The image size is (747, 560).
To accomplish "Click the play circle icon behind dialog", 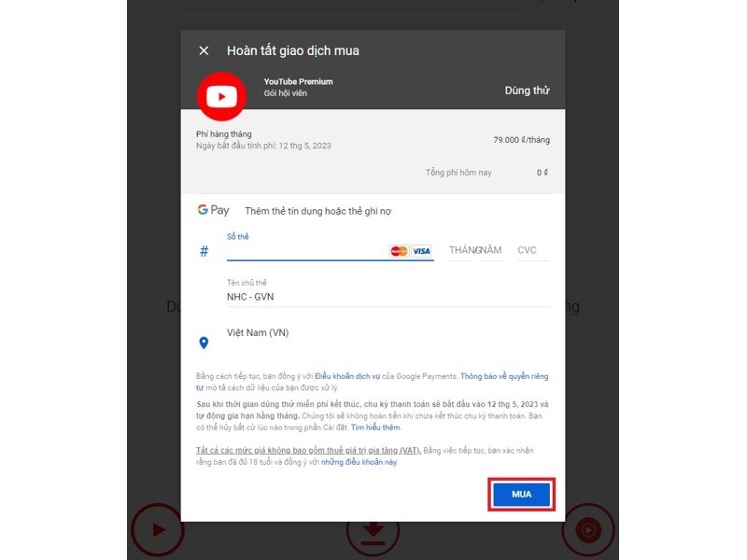I will click(157, 529).
